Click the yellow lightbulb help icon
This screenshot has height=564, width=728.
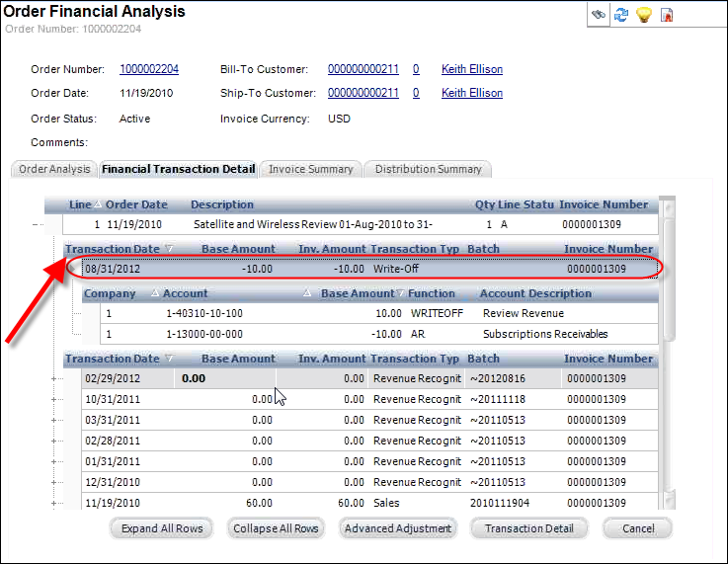[644, 15]
